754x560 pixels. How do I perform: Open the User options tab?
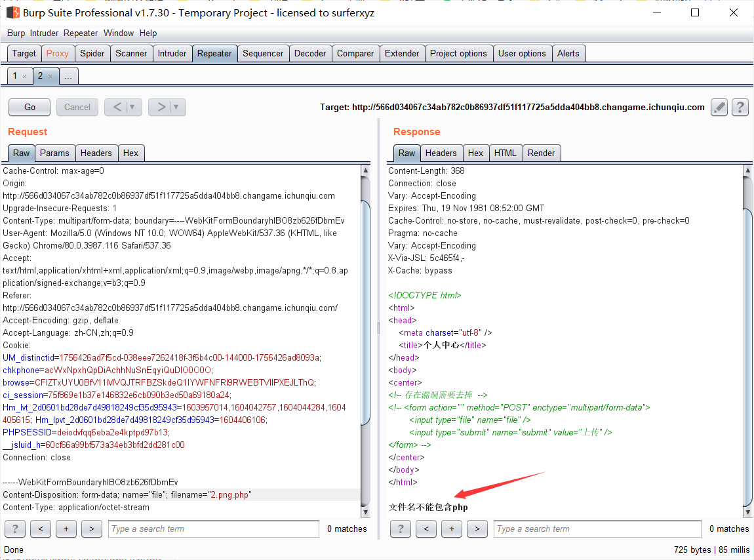[x=522, y=53]
